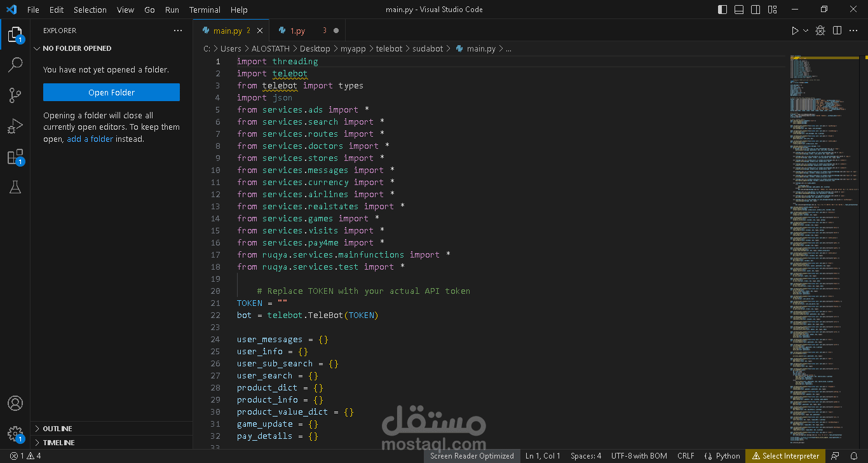Open the Search view in activity bar
Viewport: 868px width, 463px height.
click(x=15, y=65)
